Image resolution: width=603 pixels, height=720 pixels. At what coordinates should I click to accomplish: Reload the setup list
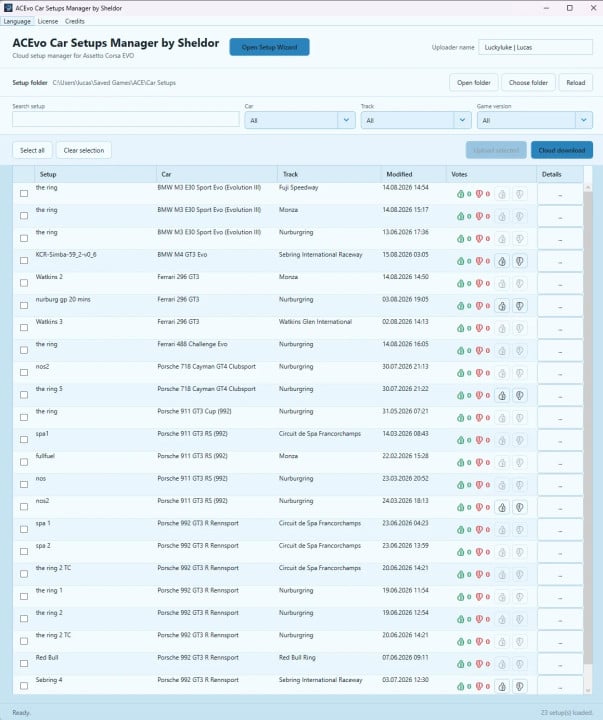click(576, 83)
